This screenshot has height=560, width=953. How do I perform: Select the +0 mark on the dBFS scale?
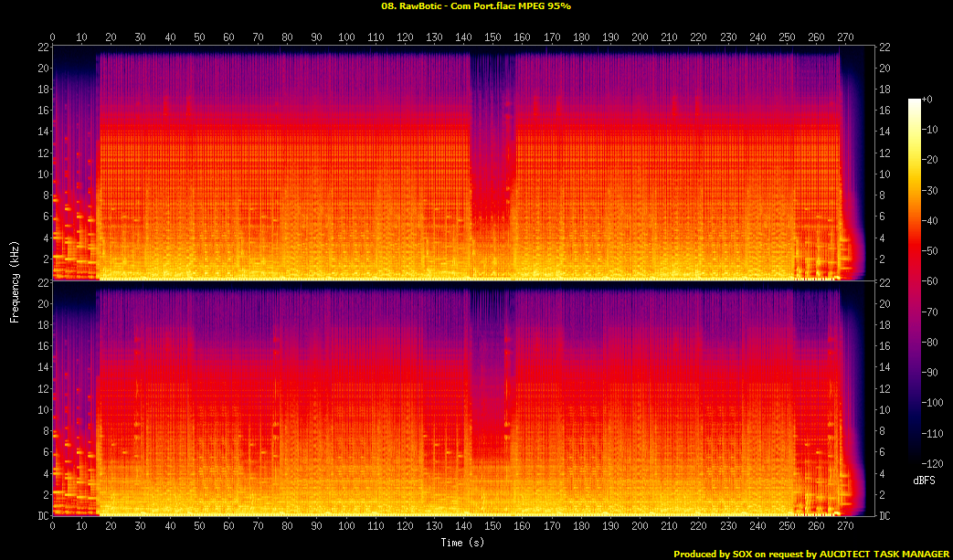927,100
